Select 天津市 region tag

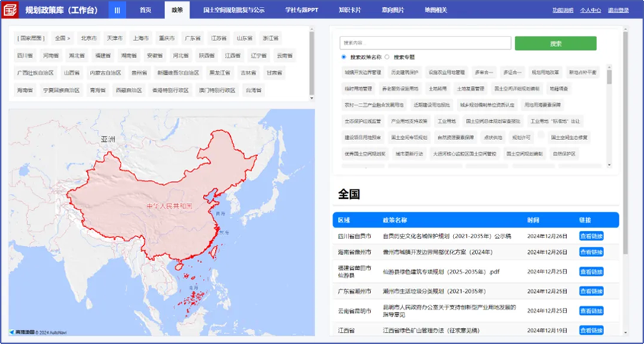coord(115,38)
